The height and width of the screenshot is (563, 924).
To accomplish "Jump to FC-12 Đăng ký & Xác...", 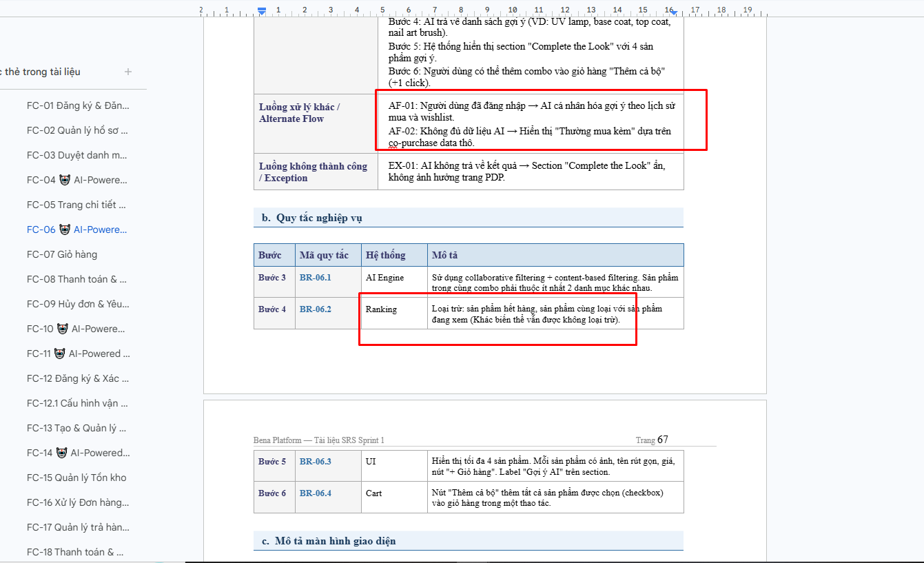I will tap(78, 378).
